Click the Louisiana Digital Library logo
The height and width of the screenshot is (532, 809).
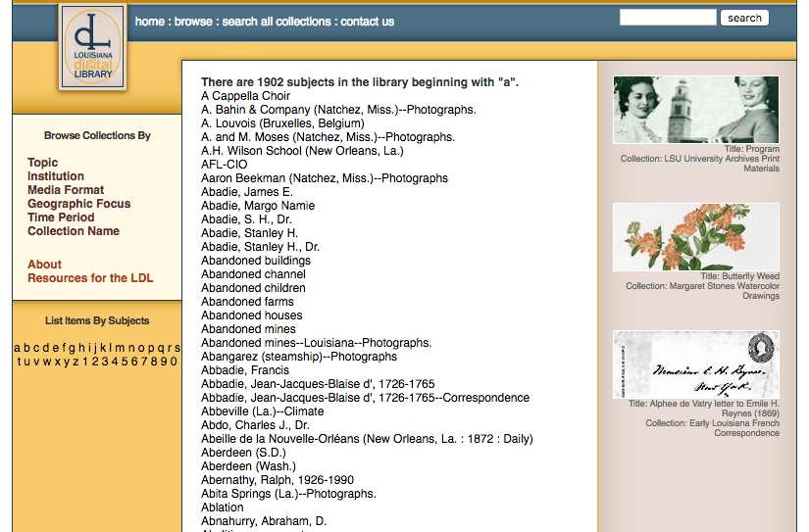point(93,46)
